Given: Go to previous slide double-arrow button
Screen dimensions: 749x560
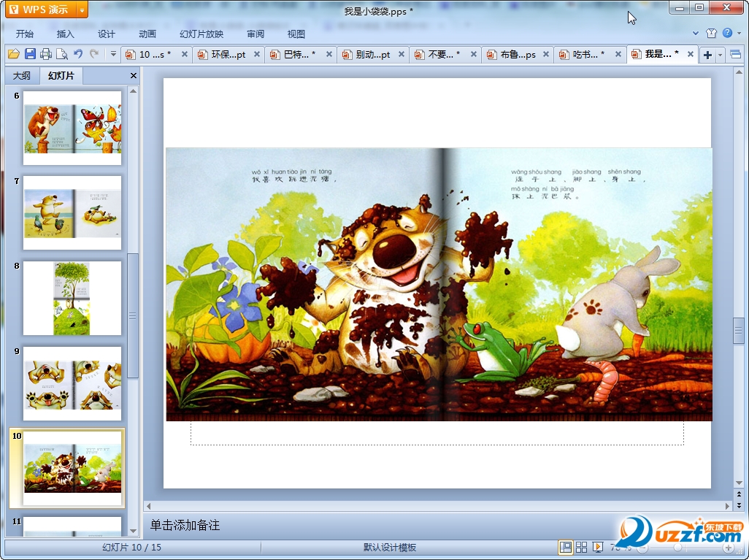Looking at the screenshot, I should tap(739, 494).
